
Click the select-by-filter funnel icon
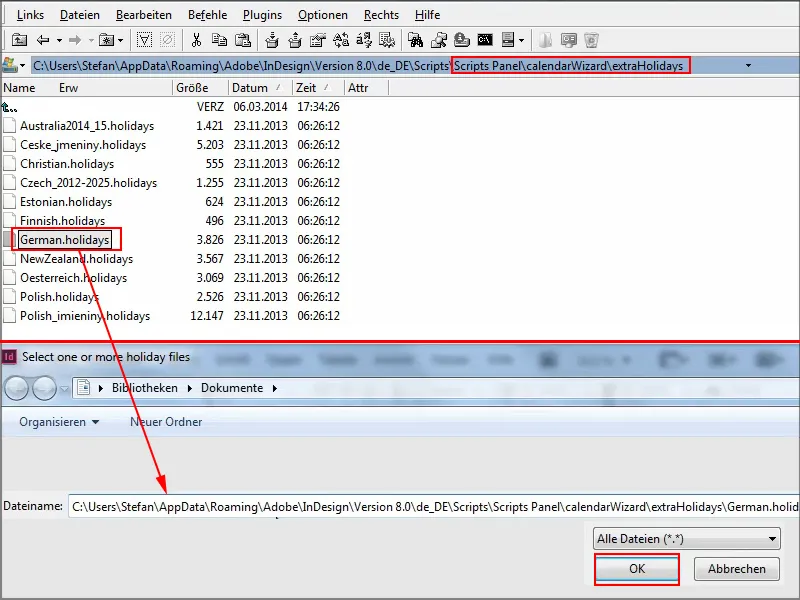pos(144,40)
